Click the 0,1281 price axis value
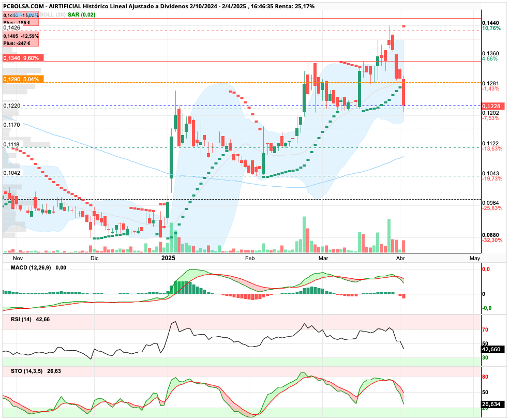509x420 pixels. tap(490, 83)
